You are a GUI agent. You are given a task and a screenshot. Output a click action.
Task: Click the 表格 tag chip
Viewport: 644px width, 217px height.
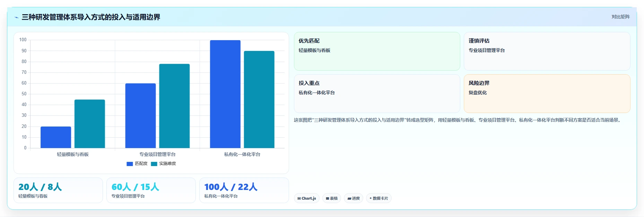tap(332, 198)
